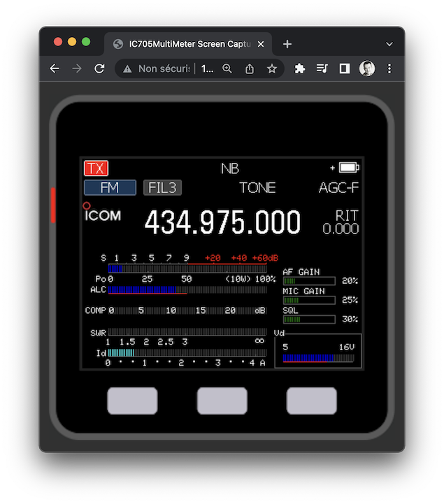Click the ICOM logo
This screenshot has height=504, width=444.
pos(103,213)
